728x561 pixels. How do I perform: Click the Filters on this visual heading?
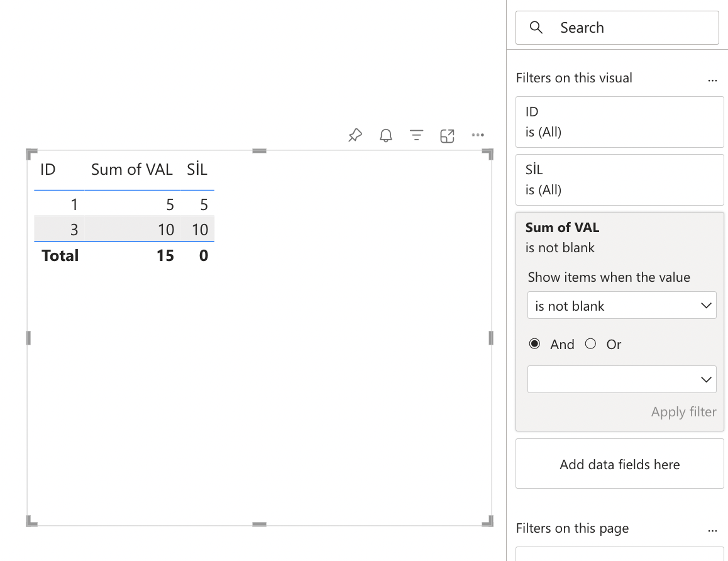tap(574, 78)
